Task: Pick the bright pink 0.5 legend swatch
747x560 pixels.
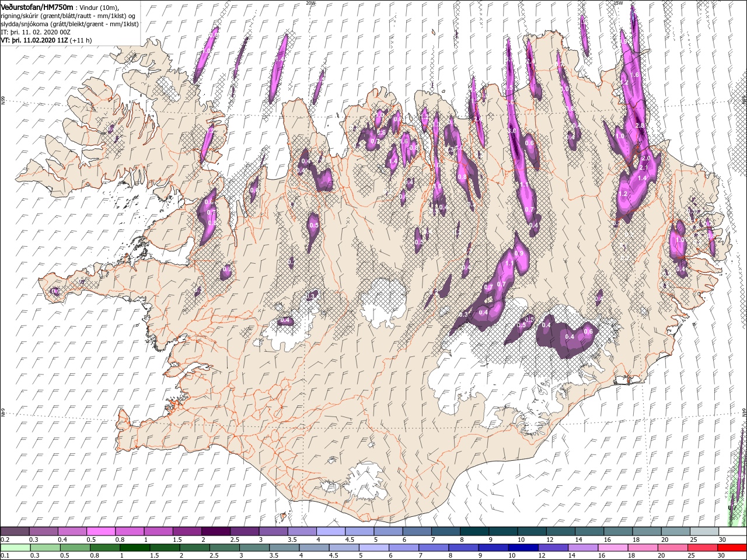Action: (x=100, y=531)
